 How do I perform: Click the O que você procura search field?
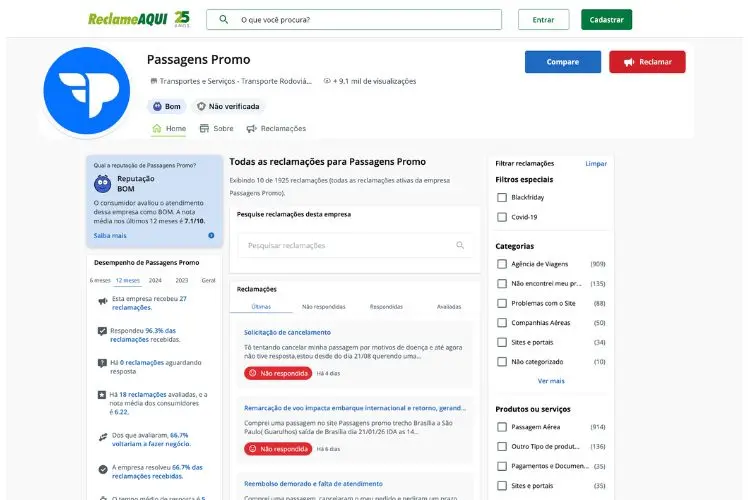pos(354,20)
